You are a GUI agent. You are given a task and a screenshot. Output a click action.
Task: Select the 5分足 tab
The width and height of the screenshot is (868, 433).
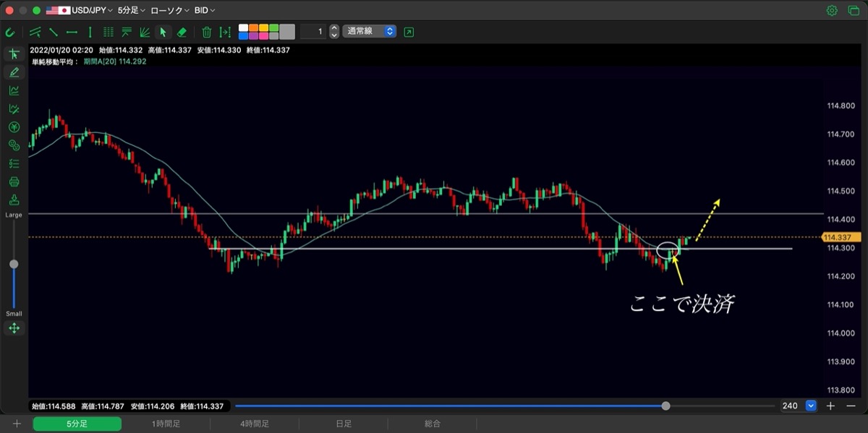(x=77, y=424)
